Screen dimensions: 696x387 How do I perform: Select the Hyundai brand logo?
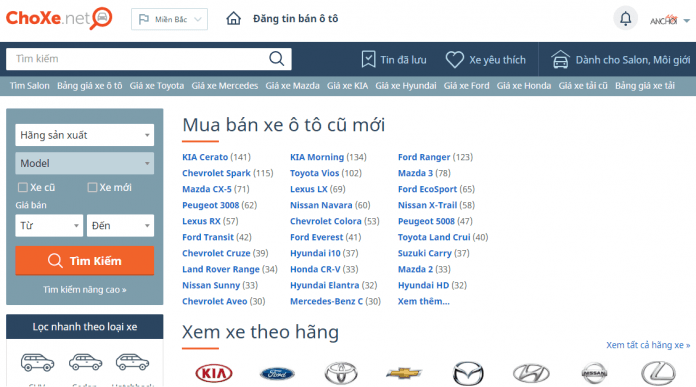tap(531, 374)
